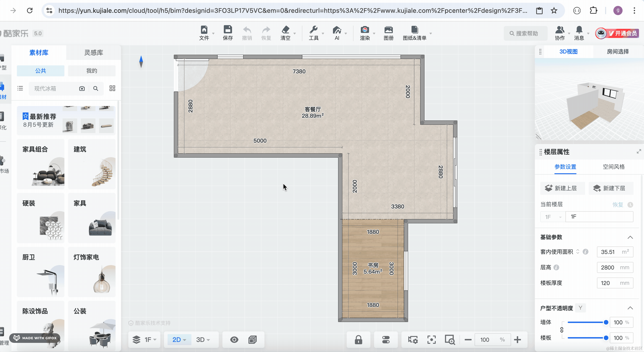
Task: Click the magnifier search icon in material search
Action: (95, 88)
